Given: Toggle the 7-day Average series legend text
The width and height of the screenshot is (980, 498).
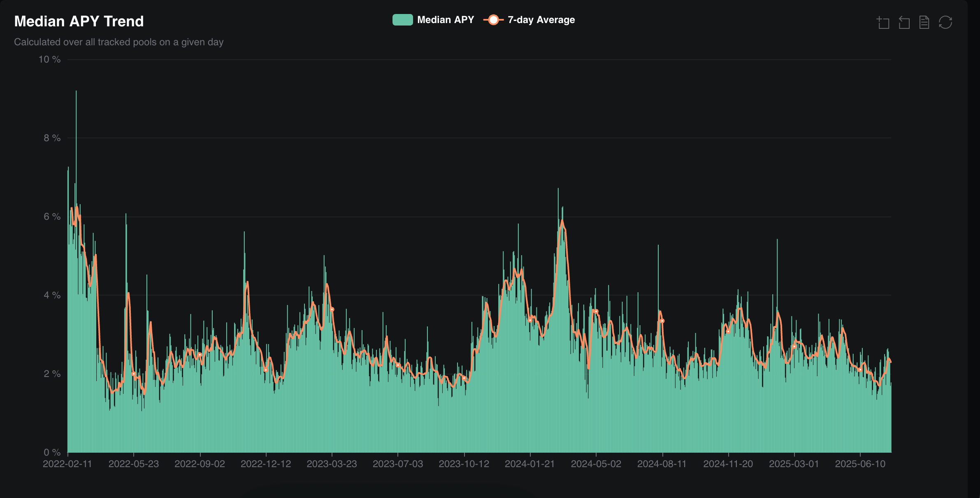Looking at the screenshot, I should (x=541, y=20).
